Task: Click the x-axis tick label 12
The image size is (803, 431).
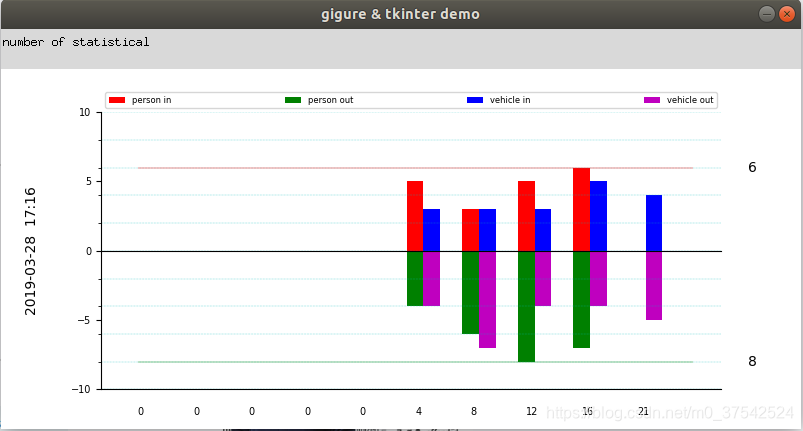Action: (x=532, y=412)
